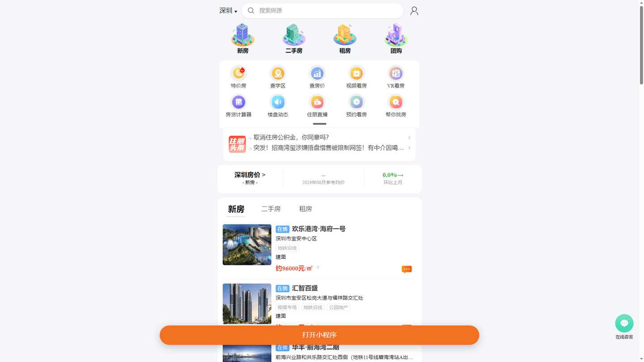Click the 2024年06月参考均价 text
This screenshot has height=362, width=644.
pos(323,182)
